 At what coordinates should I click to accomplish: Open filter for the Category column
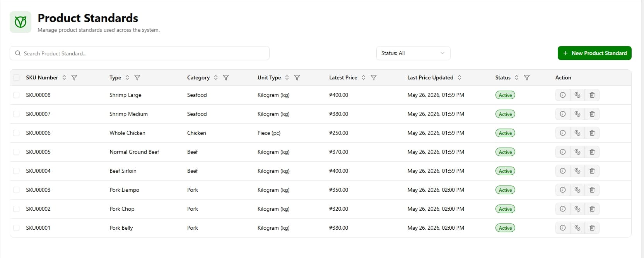click(x=226, y=77)
